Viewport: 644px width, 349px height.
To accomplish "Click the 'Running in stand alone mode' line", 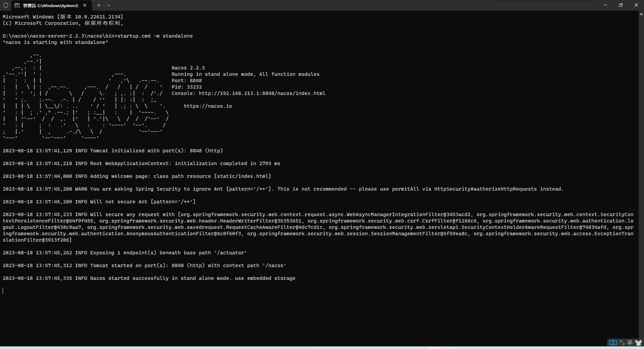I will click(x=246, y=74).
